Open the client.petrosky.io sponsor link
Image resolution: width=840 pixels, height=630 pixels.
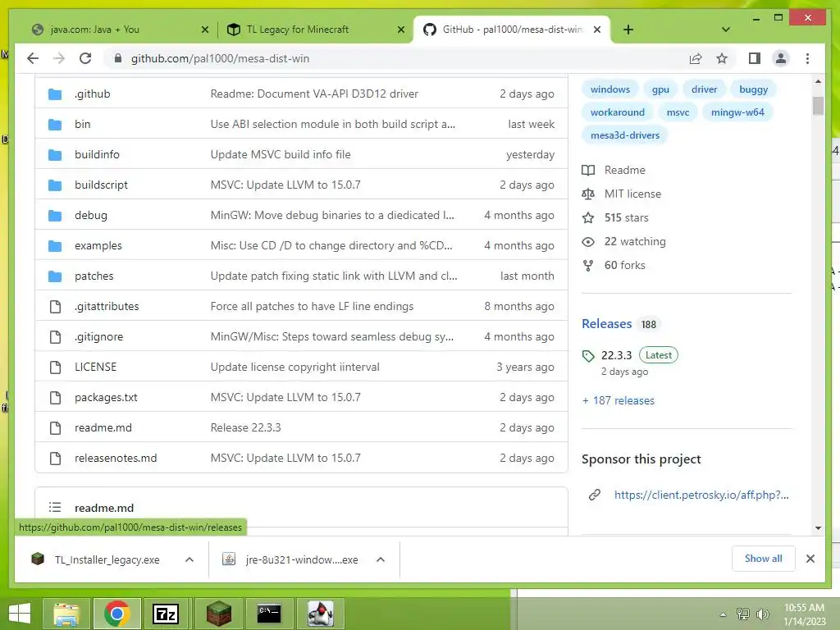click(x=701, y=495)
